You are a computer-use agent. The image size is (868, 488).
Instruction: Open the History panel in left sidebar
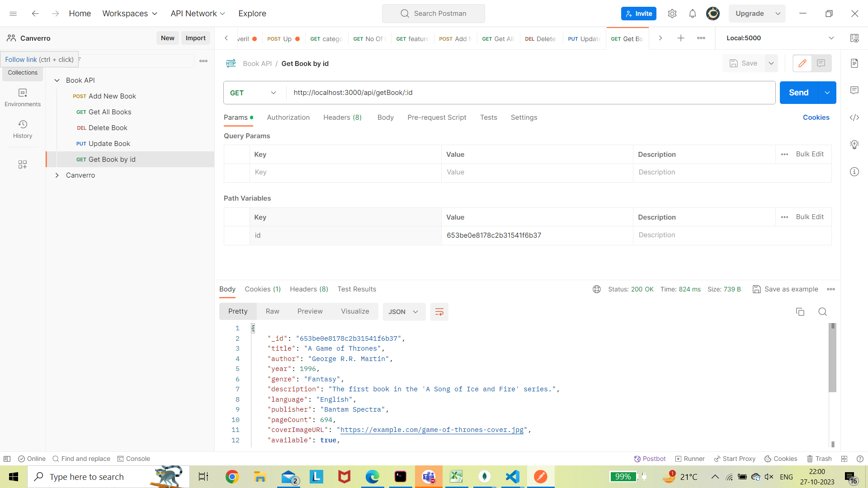[x=22, y=129]
